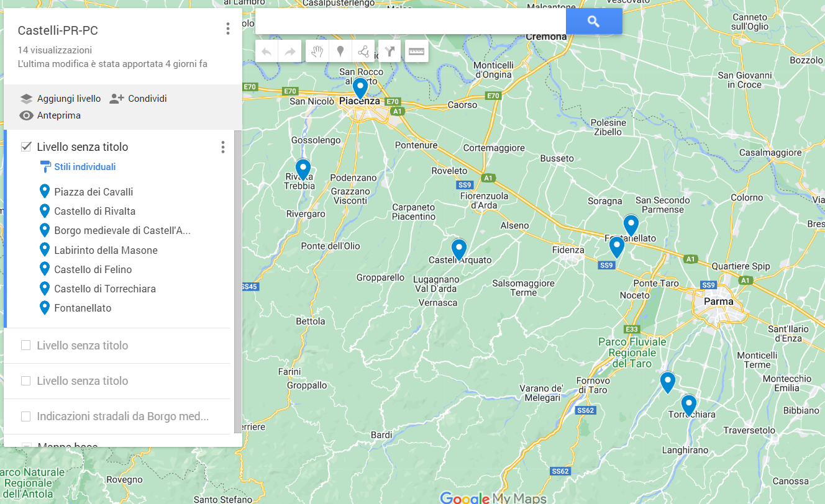Select Piazza dei Cavalli in the list
825x504 pixels.
pyautogui.click(x=93, y=192)
